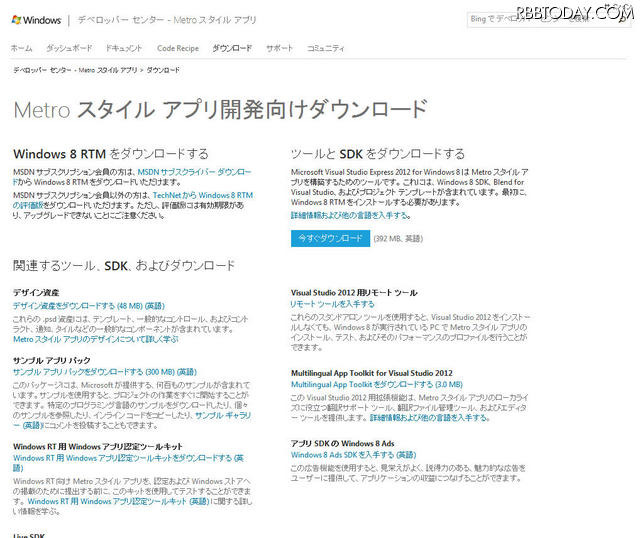The image size is (640, 538).
Task: Open the コミュニティ navigation item
Action: pyautogui.click(x=326, y=48)
